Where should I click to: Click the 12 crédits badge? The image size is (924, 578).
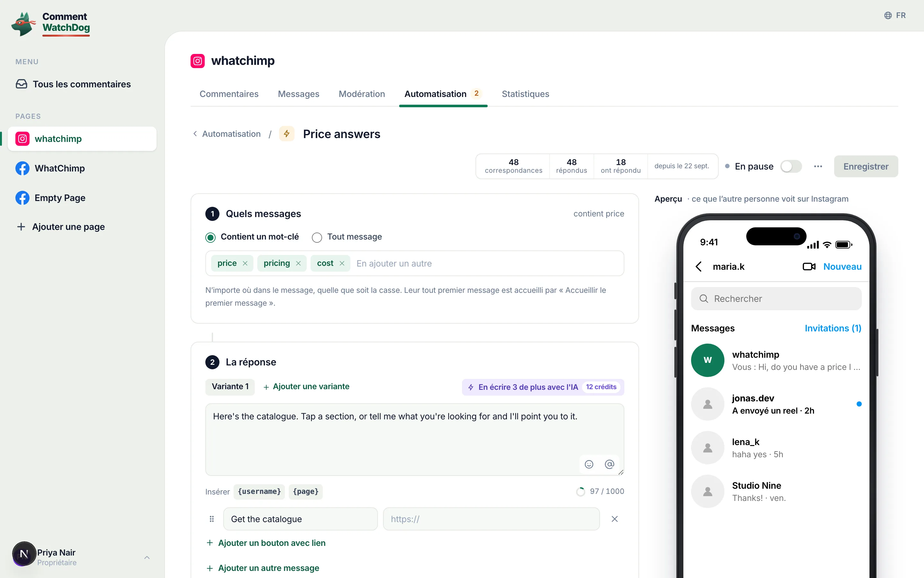click(601, 387)
